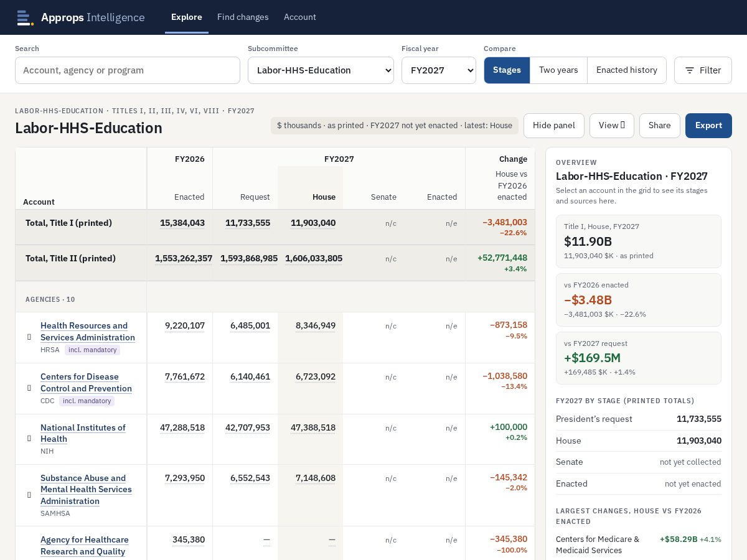Open the Substance Abuse and Mental Health Services link

pos(86,490)
